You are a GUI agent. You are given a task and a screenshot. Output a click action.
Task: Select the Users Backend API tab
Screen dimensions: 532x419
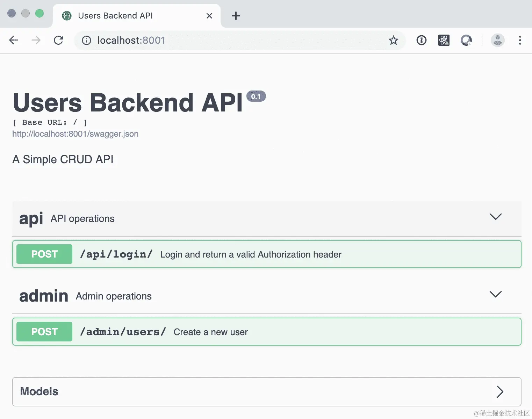(x=115, y=16)
